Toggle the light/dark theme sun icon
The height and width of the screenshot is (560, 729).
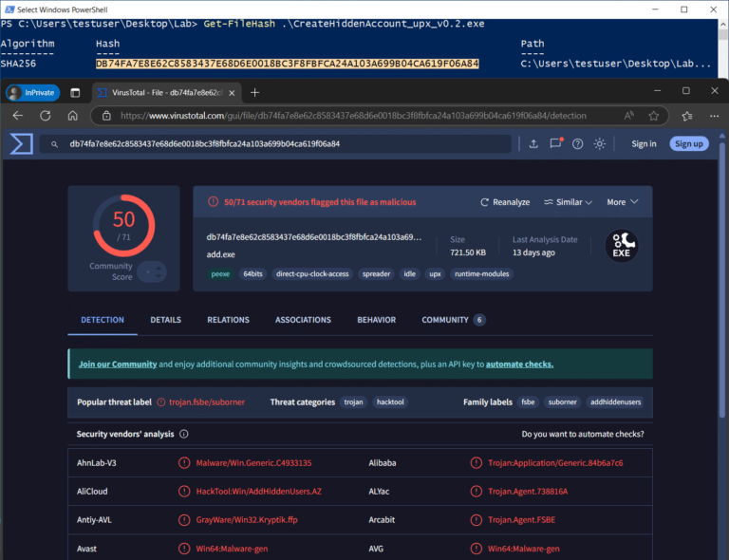click(599, 144)
